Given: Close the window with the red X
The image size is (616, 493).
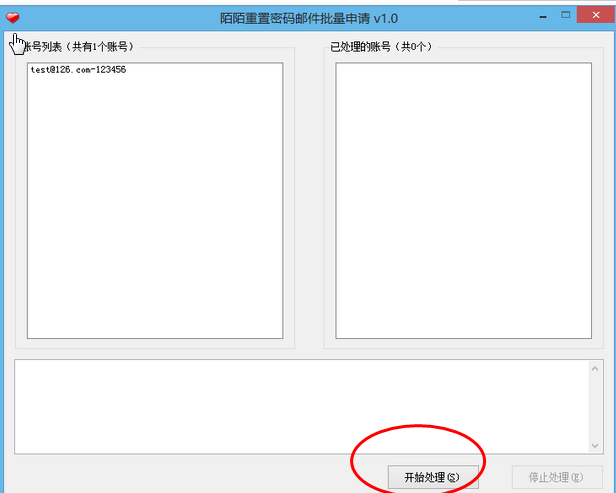Looking at the screenshot, I should (596, 15).
